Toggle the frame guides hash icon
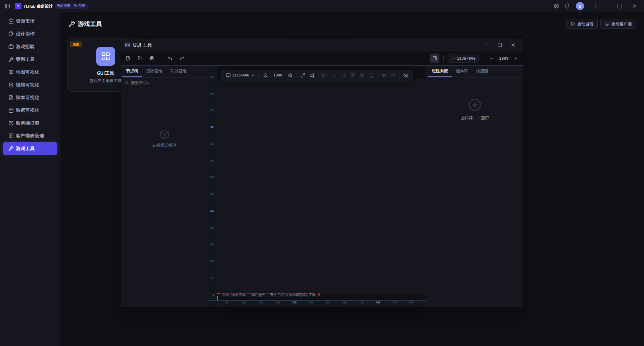This screenshot has height=346, width=644. pyautogui.click(x=312, y=75)
